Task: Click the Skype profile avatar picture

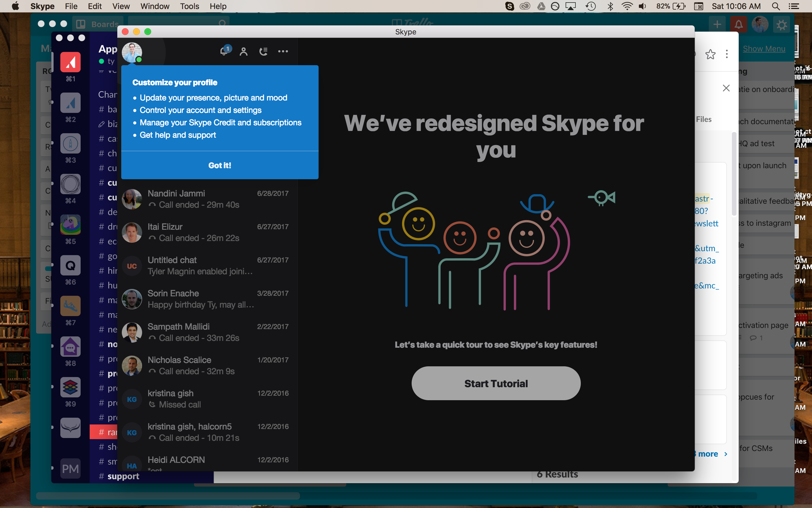Action: click(132, 52)
